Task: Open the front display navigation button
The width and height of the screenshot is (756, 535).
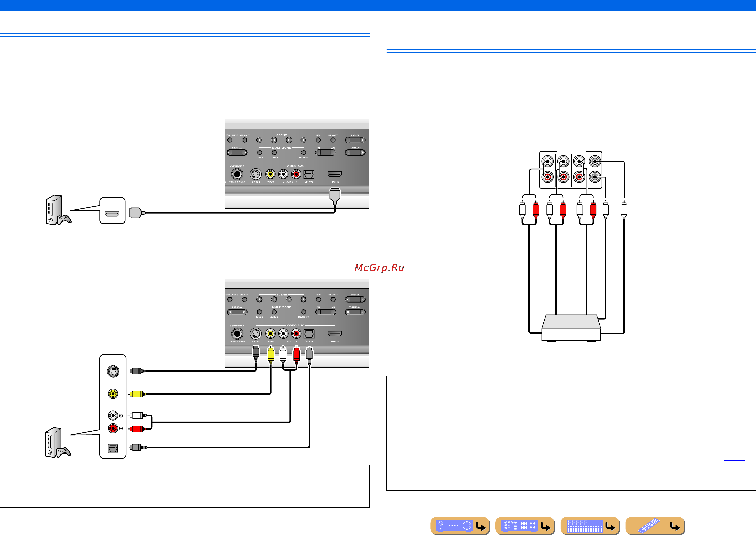Action: point(590,526)
